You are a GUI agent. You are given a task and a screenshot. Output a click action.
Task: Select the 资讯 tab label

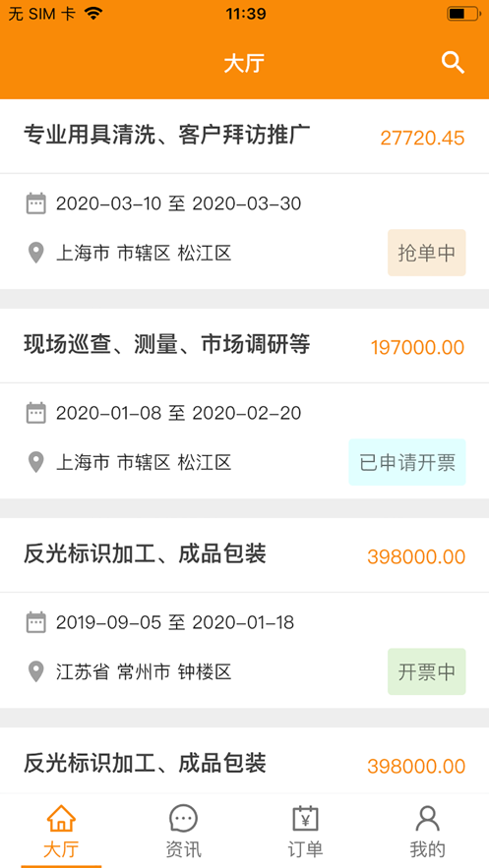183,849
